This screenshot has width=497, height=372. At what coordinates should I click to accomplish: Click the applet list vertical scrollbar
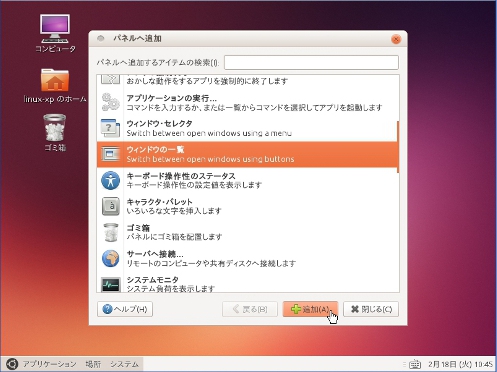click(398, 147)
